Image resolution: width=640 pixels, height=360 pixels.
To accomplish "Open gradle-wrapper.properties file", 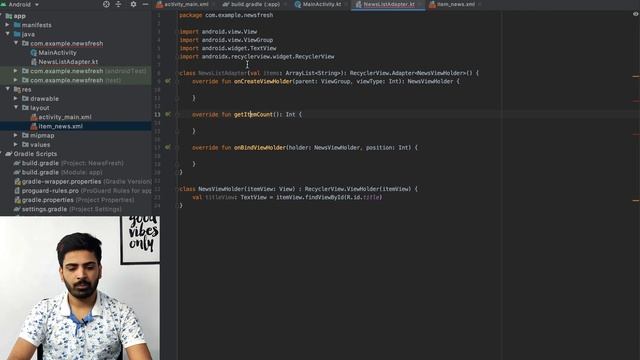I will 82,182.
